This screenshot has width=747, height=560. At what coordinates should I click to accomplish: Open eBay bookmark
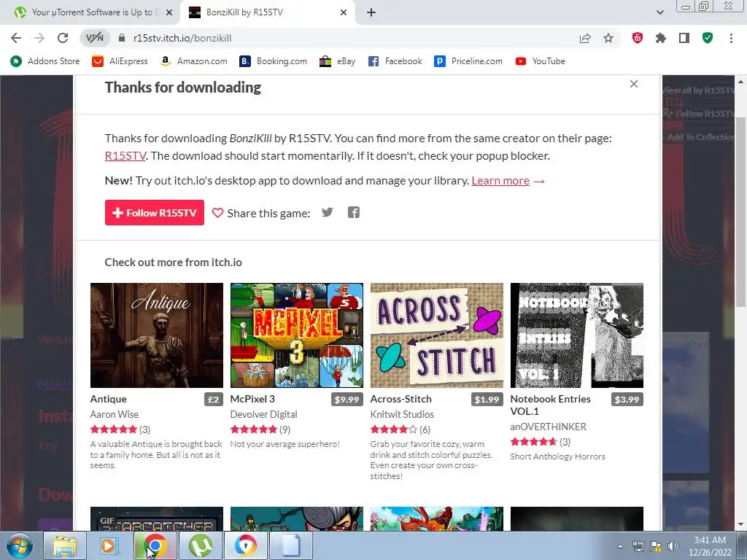pyautogui.click(x=338, y=61)
